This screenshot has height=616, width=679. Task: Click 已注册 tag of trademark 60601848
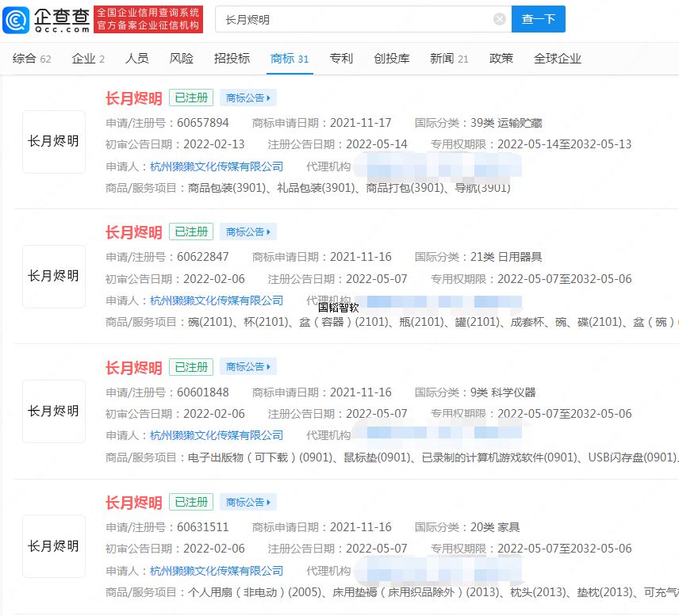191,367
